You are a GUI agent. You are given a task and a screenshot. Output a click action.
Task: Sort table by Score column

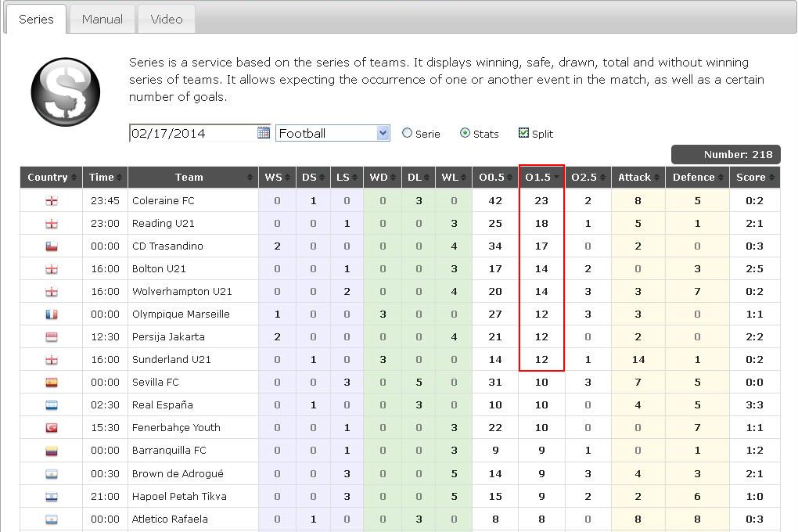755,177
